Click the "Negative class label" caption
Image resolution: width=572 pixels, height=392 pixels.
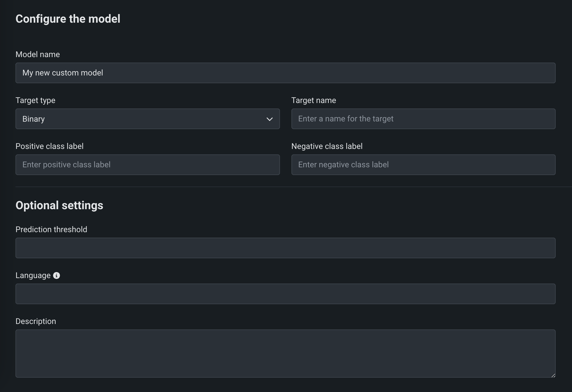click(x=327, y=146)
